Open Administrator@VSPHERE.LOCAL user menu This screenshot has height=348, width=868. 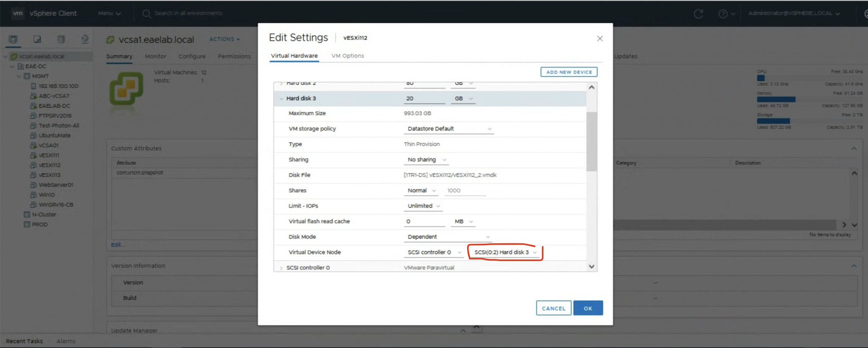[794, 14]
